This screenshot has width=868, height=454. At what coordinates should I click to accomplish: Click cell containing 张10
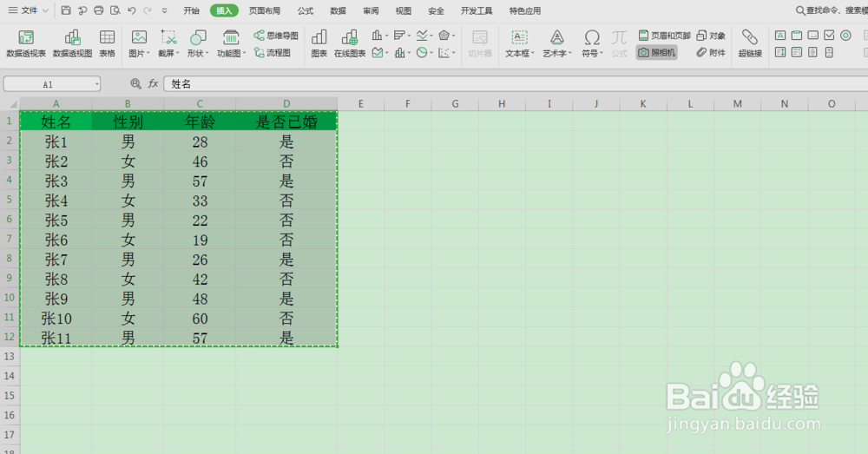coord(56,319)
